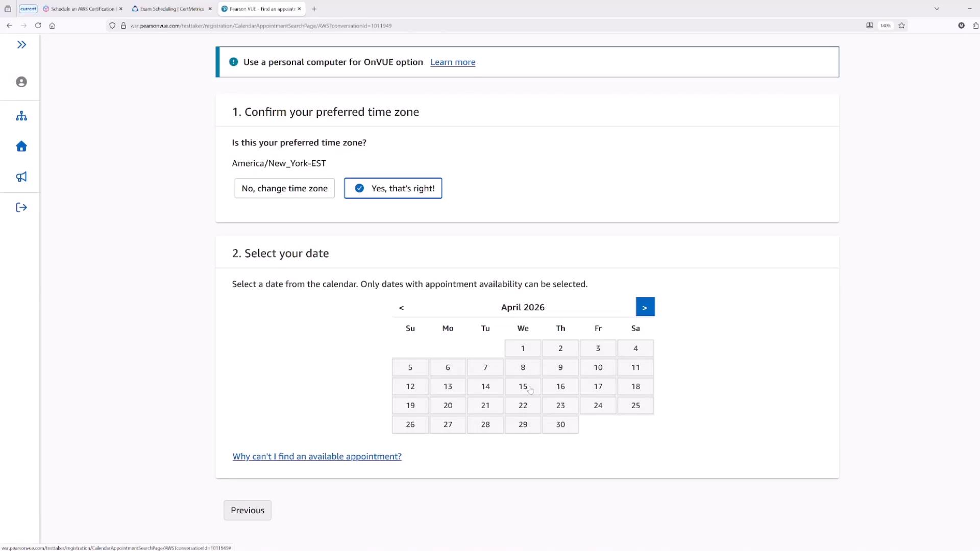Go to next month in calendar
This screenshot has width=980, height=551.
coord(645,307)
